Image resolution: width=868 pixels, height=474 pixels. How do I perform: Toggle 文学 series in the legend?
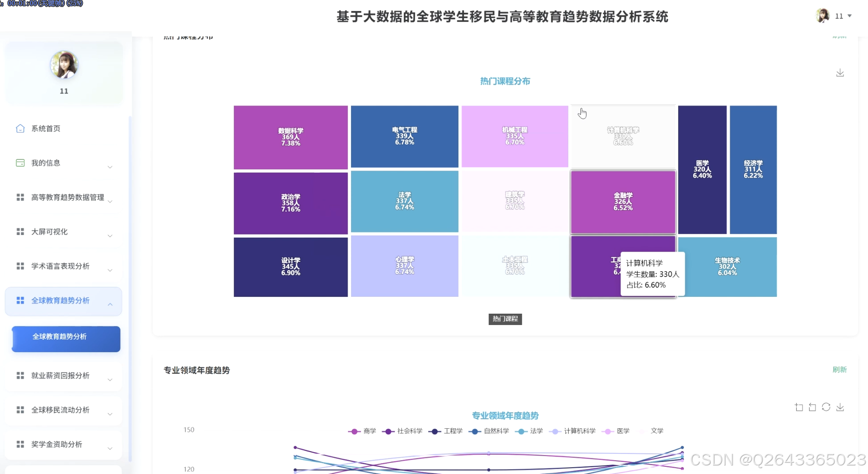[x=649, y=431]
